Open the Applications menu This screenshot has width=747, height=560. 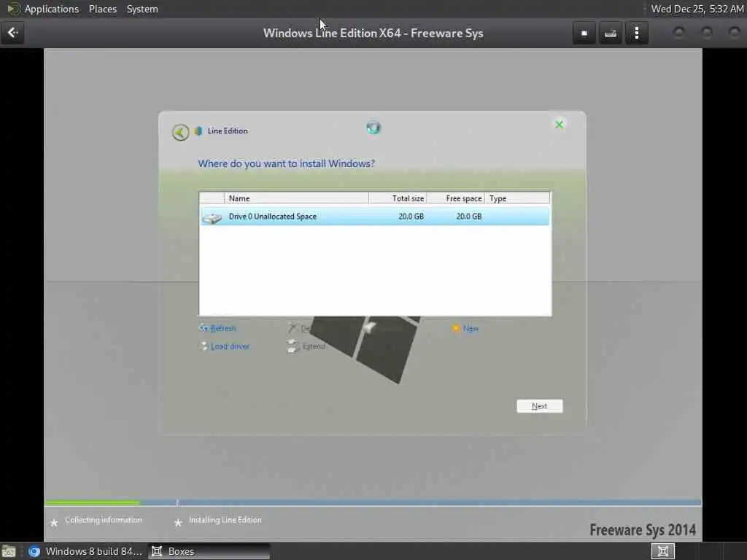[52, 9]
